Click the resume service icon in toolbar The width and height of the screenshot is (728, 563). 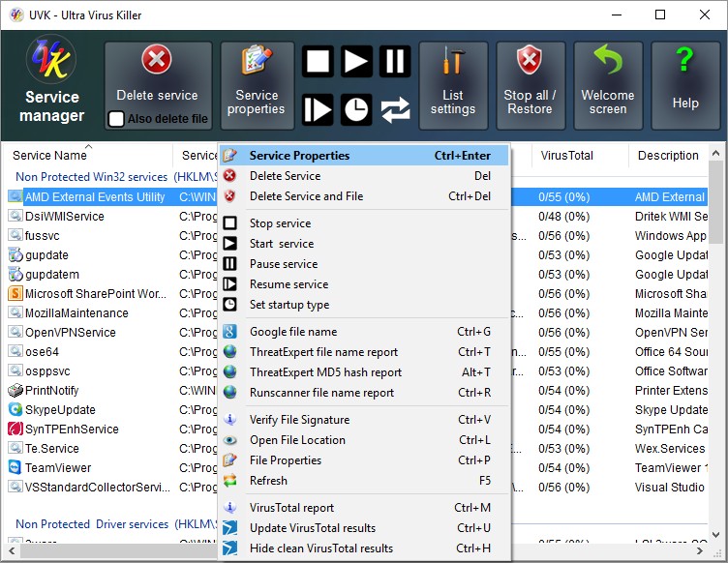318,109
